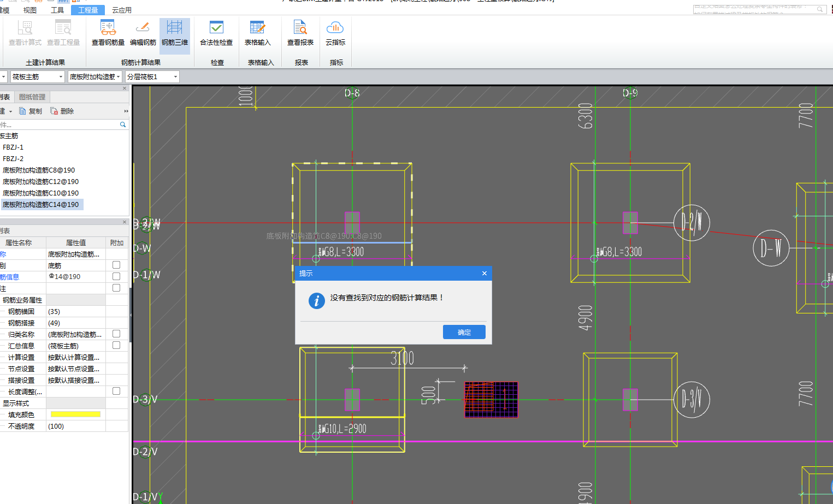Viewport: 833px width, 504px height.
Task: Click the 属性名称 column header
Action: coord(23,242)
